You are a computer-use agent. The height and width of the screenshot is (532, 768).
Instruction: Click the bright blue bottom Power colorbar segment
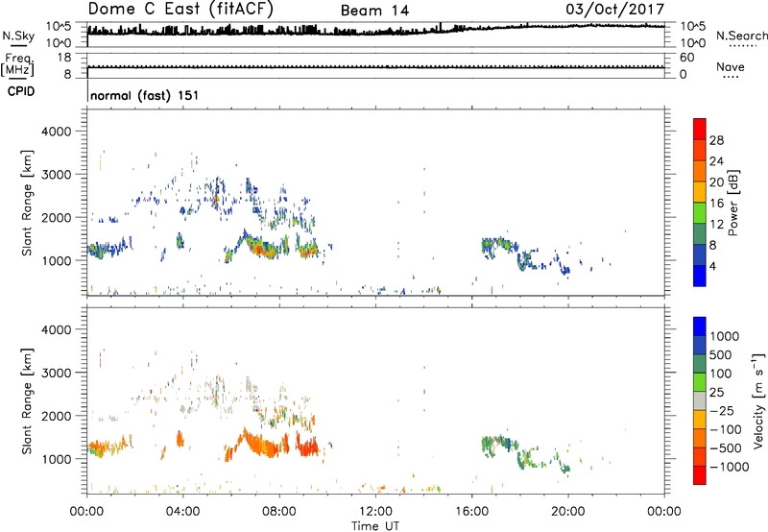tap(700, 276)
